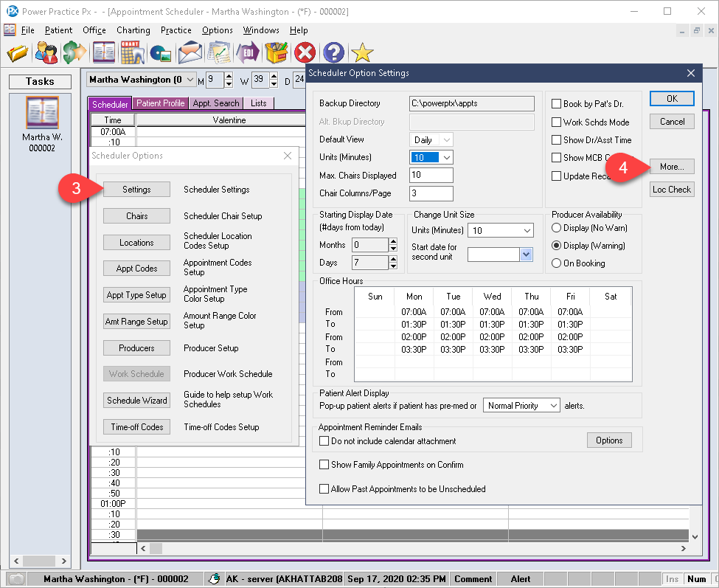The width and height of the screenshot is (719, 588).
Task: Enable Show Family Appointments on Confirm
Action: click(x=324, y=465)
